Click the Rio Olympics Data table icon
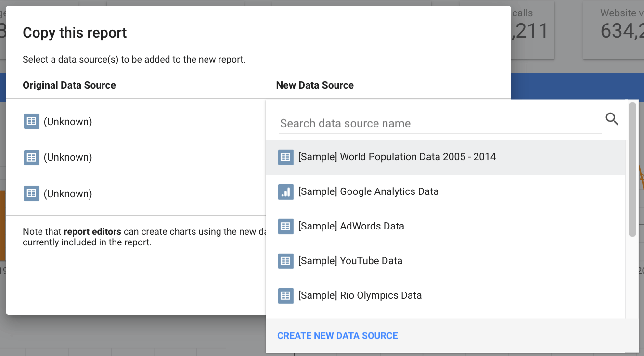644x356 pixels. [285, 295]
